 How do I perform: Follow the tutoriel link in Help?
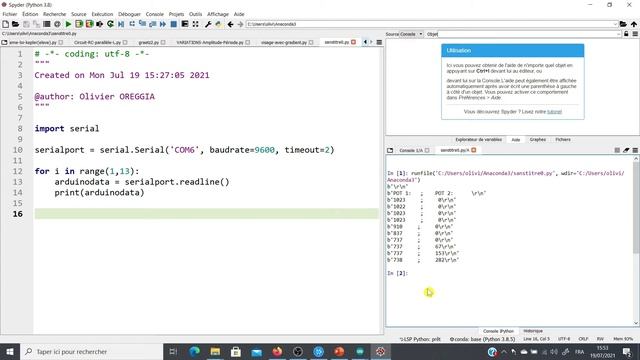tap(554, 112)
